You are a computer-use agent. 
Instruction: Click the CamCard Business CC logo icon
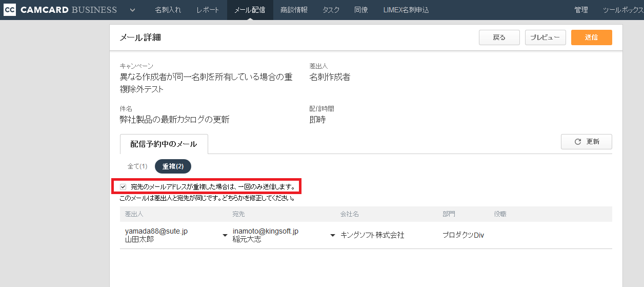pyautogui.click(x=10, y=10)
